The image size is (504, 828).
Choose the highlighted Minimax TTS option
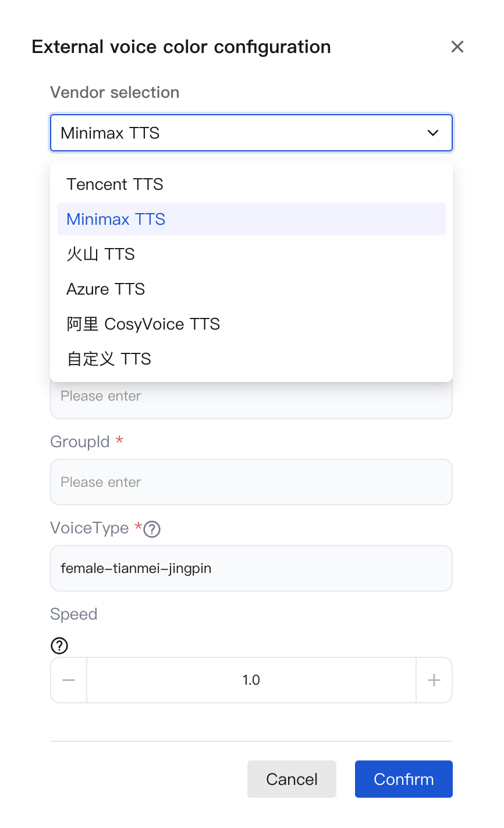click(x=116, y=220)
